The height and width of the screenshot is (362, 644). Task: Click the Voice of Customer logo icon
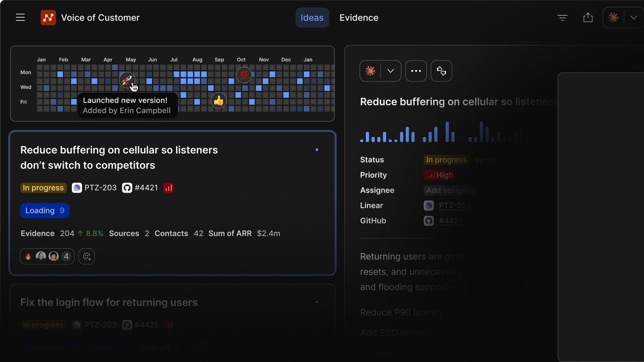[48, 18]
